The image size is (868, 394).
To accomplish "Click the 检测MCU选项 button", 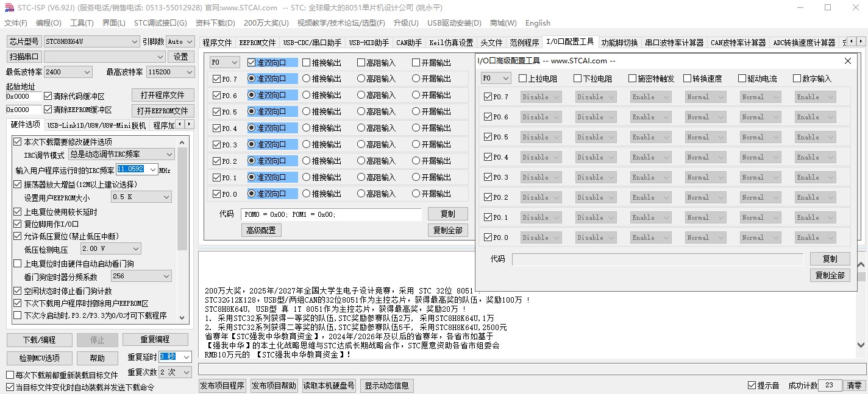I will 40,358.
